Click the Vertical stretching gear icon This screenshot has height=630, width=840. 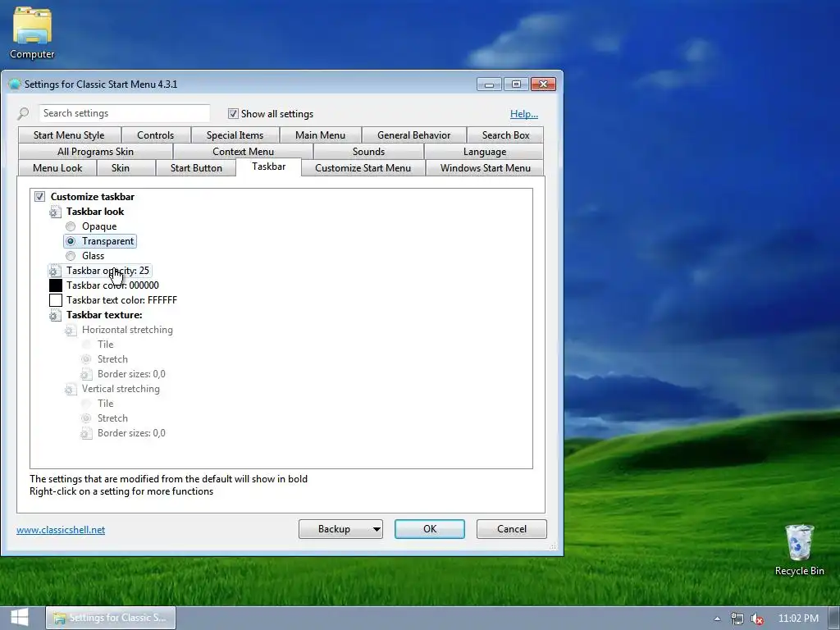pyautogui.click(x=71, y=389)
